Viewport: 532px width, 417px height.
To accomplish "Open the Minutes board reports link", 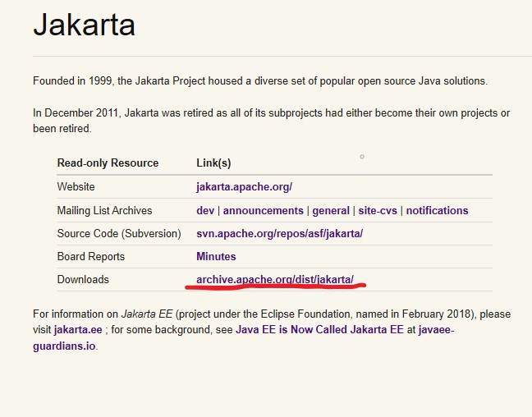I will pyautogui.click(x=216, y=256).
